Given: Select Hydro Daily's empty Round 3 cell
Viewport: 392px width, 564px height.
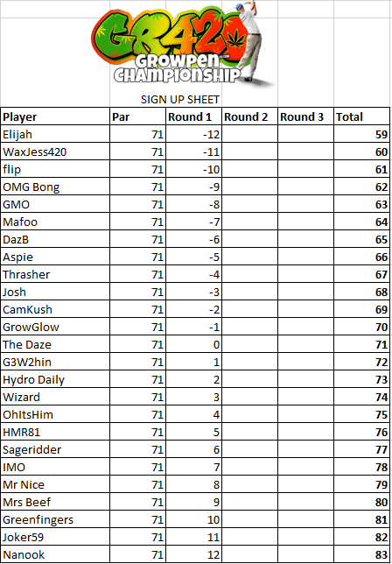Looking at the screenshot, I should click(x=305, y=380).
